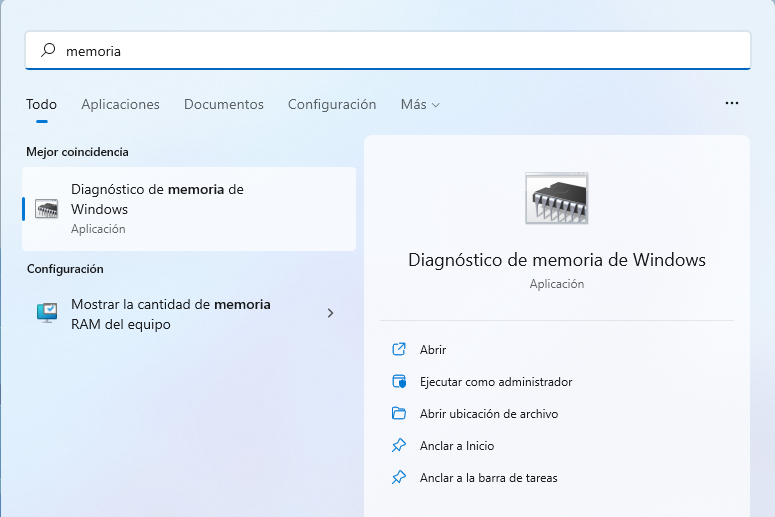
Task: Click the Diagnóstico de memoria de Windows title in details panel
Action: point(557,260)
